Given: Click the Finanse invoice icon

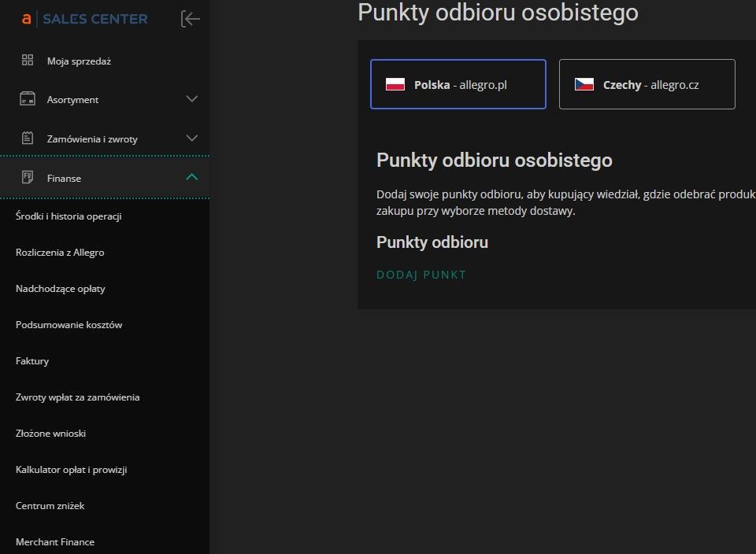Looking at the screenshot, I should [x=28, y=178].
